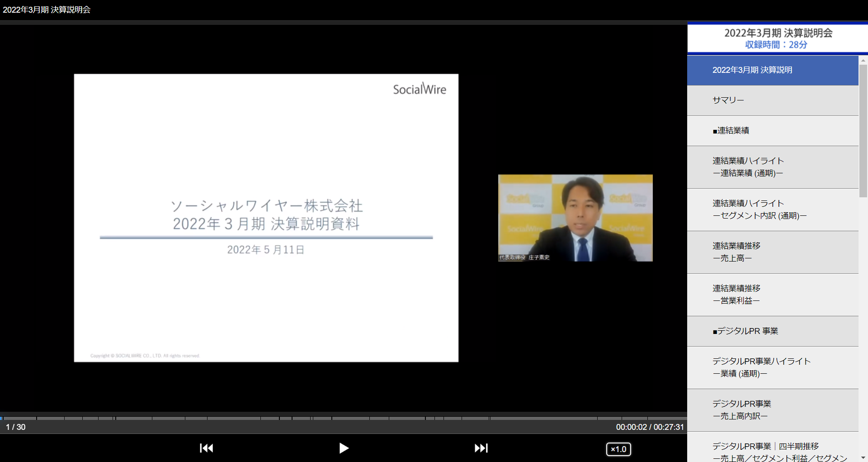Seek along the segmented progress bar

pyautogui.click(x=344, y=418)
